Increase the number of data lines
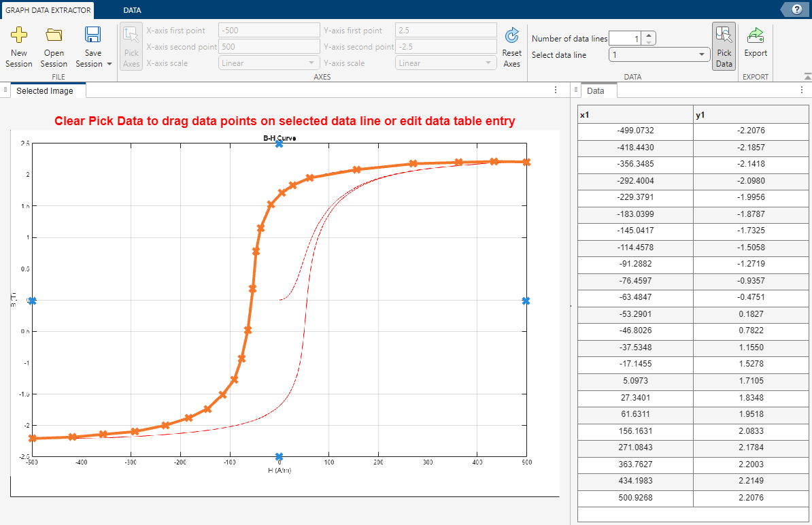This screenshot has width=812, height=525. click(x=650, y=34)
